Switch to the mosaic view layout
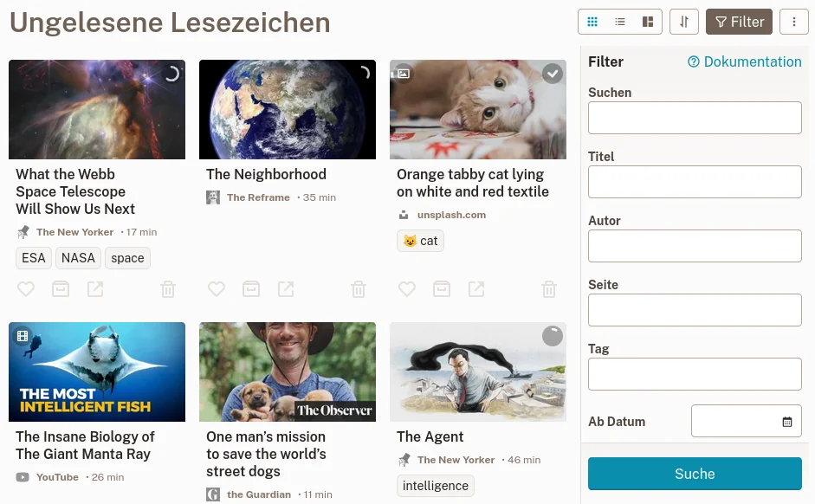The width and height of the screenshot is (815, 504). point(648,22)
